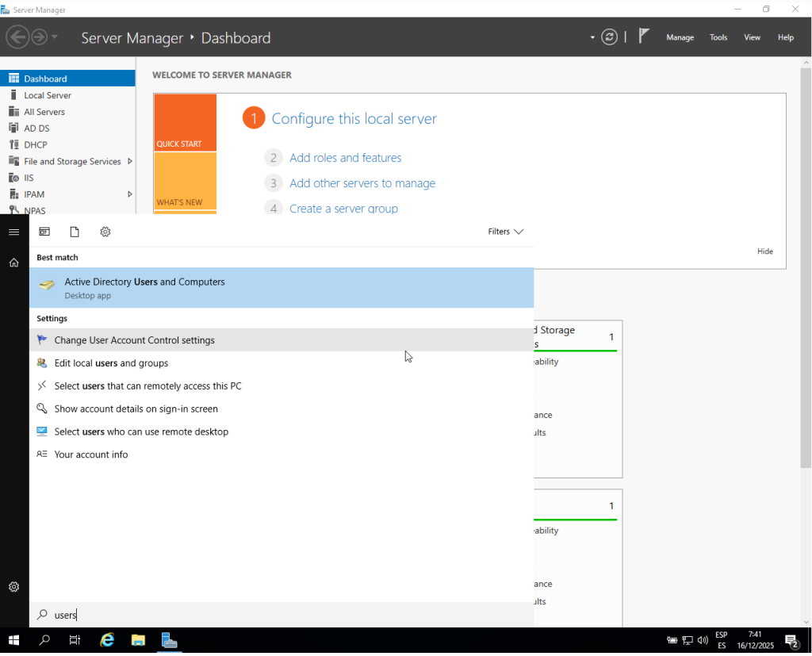The image size is (812, 656).
Task: Open File Explorer from the taskbar
Action: tap(138, 640)
